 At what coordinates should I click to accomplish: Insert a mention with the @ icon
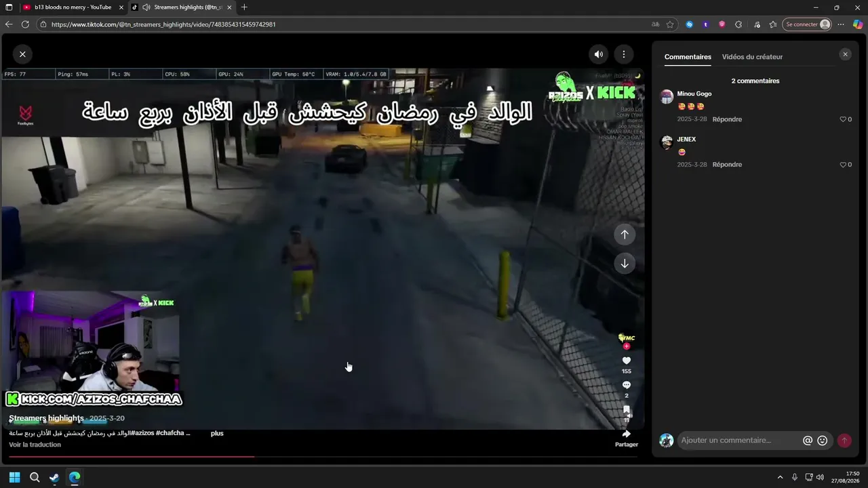(x=808, y=441)
